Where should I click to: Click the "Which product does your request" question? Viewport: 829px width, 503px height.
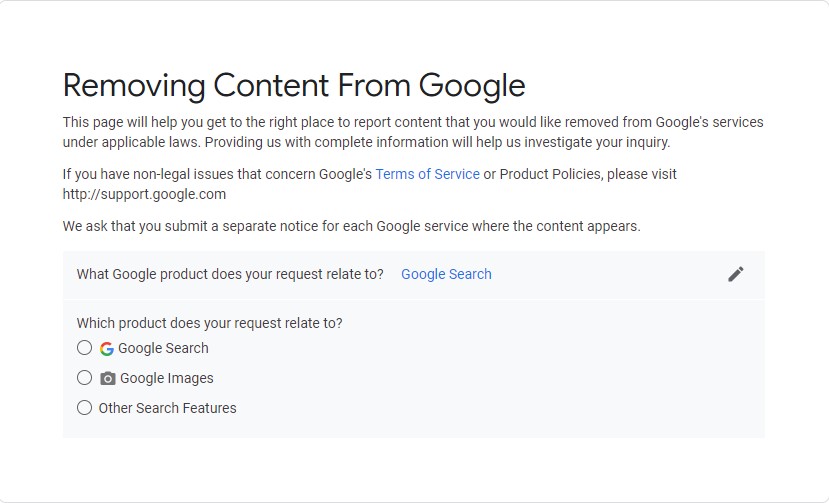pos(209,323)
